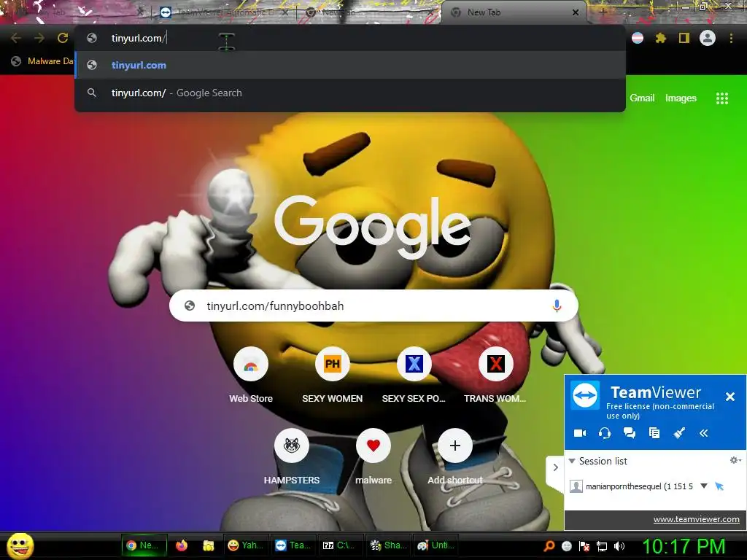Viewport: 747px width, 560px height.
Task: Click the magnifier tray icon
Action: [549, 546]
